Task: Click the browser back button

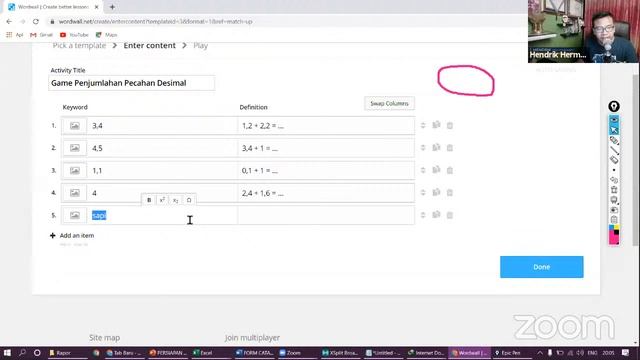Action: [9, 21]
